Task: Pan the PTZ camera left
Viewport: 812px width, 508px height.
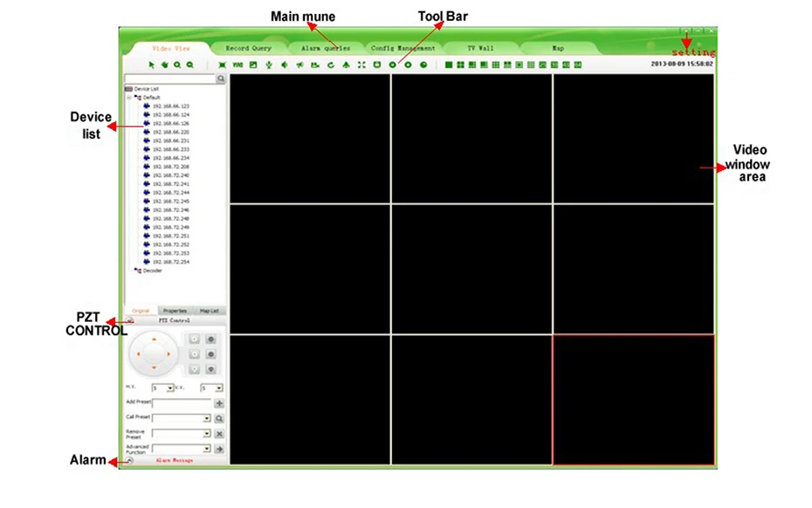Action: (138, 354)
